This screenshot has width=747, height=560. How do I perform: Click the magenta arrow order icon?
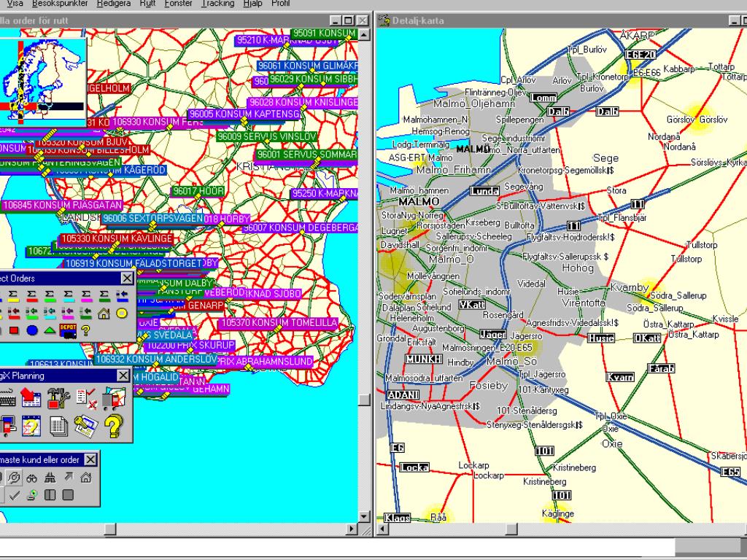[x=68, y=313]
